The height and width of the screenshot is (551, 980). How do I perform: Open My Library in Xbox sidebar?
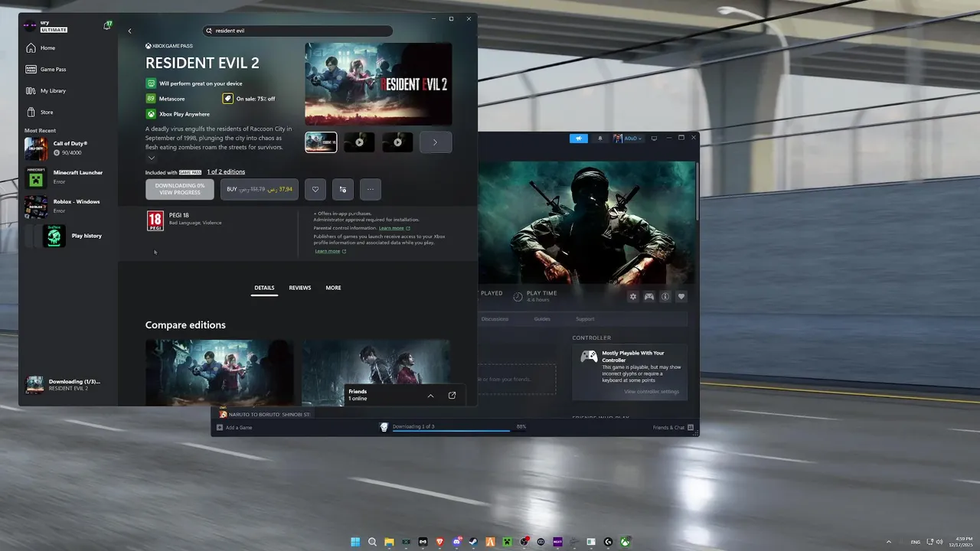tap(53, 90)
